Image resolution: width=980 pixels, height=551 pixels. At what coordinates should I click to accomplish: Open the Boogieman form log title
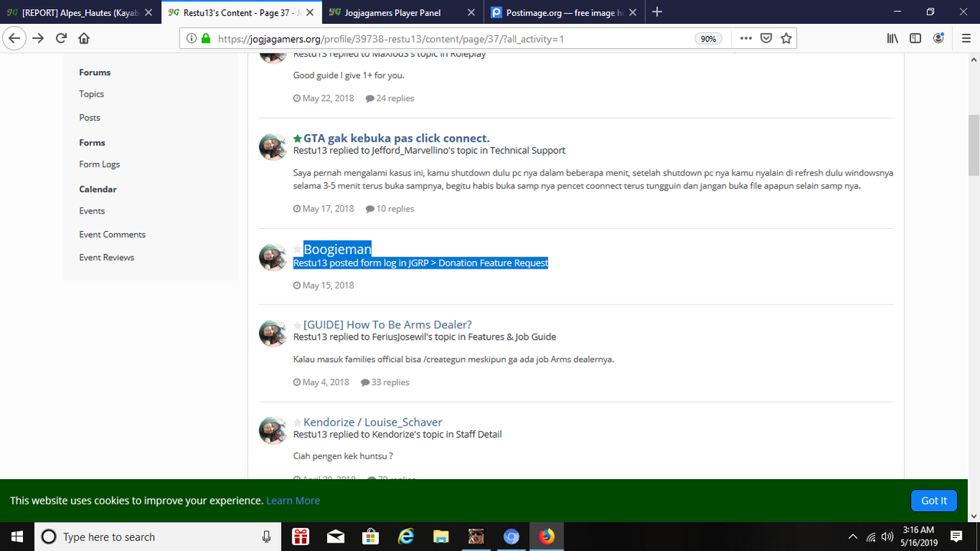[x=338, y=249]
